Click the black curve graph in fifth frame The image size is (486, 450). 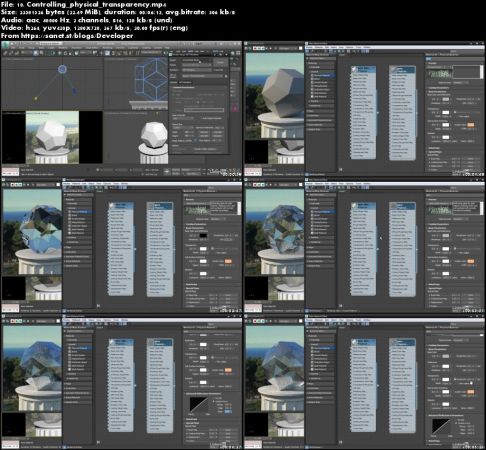coord(199,405)
